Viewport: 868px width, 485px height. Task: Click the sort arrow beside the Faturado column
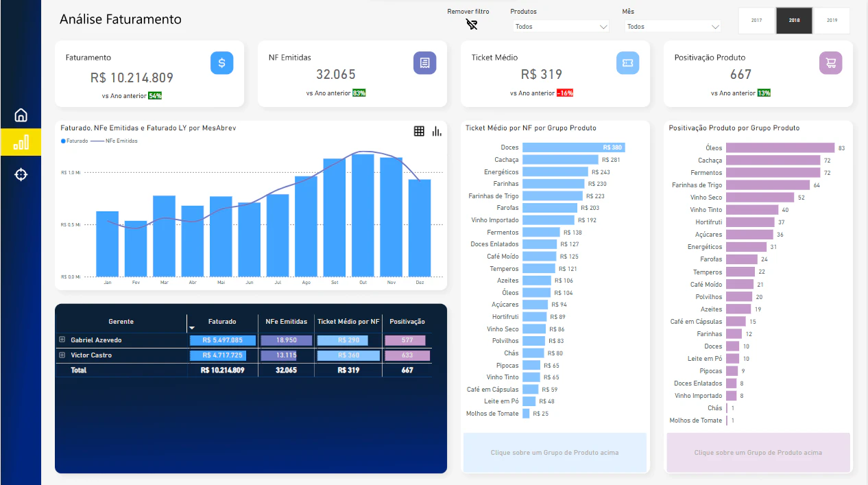[x=192, y=328]
